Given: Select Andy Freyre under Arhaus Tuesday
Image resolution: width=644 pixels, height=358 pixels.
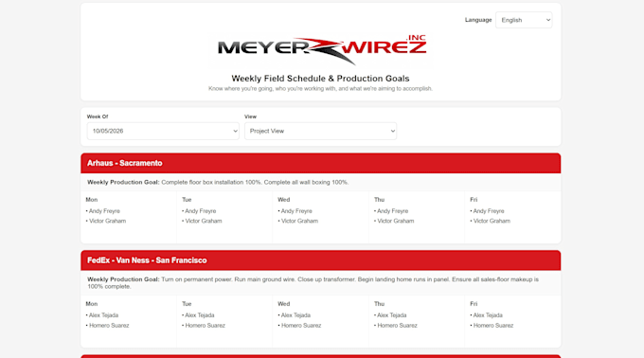Looking at the screenshot, I should pyautogui.click(x=201, y=211).
